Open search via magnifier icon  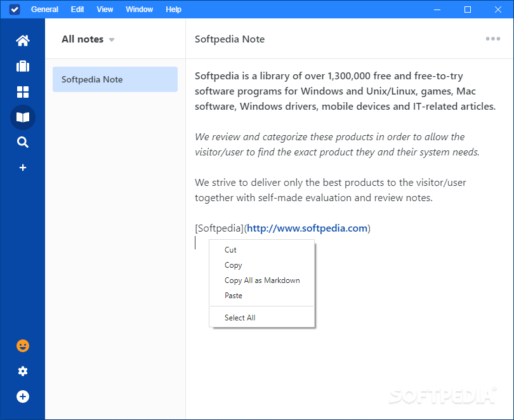[23, 143]
